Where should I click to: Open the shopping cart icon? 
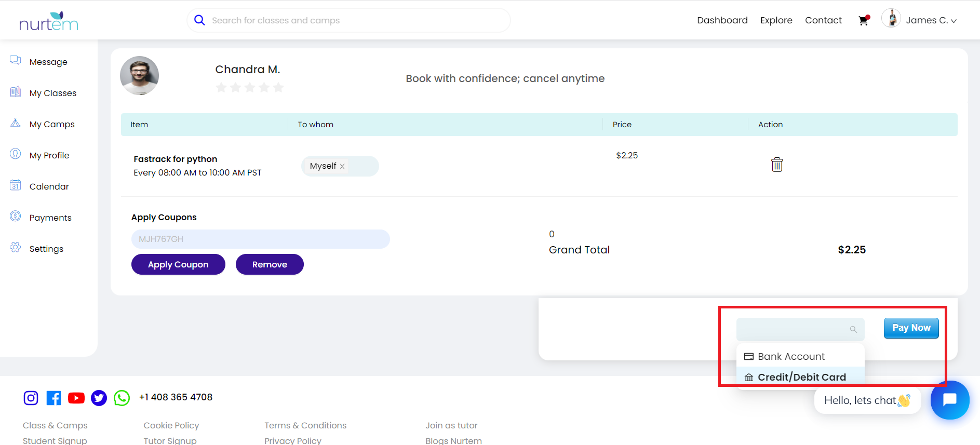tap(864, 21)
